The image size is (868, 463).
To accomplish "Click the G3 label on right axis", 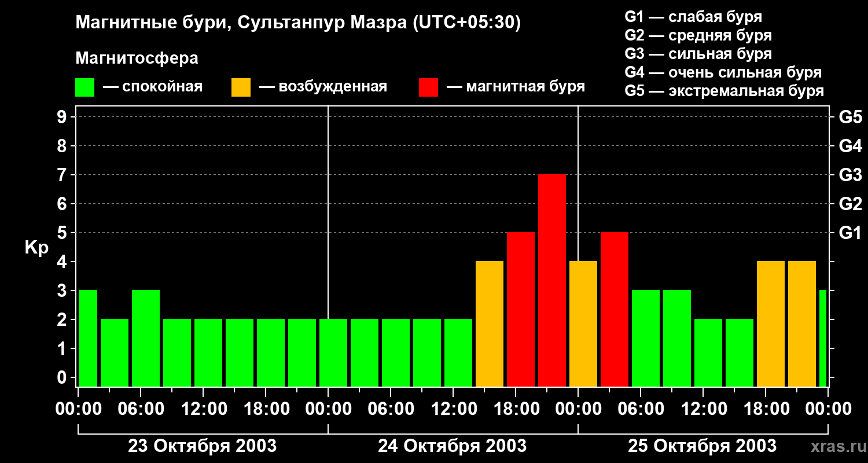I will pos(850,175).
